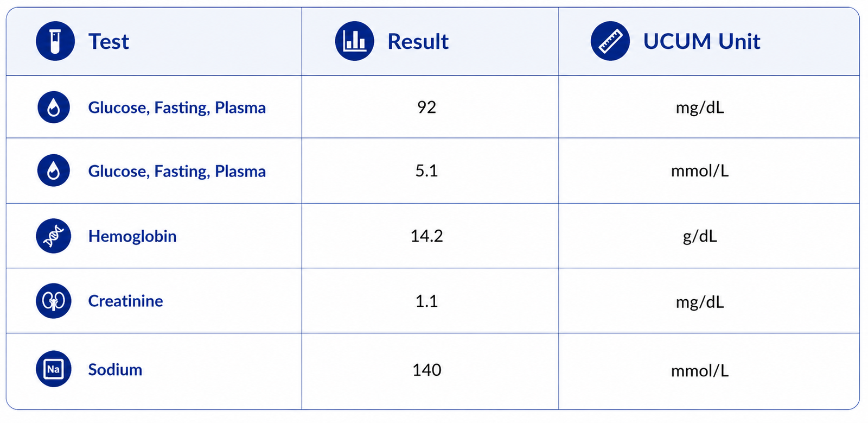Open the Sodium test name
The width and height of the screenshot is (868, 423).
(115, 369)
